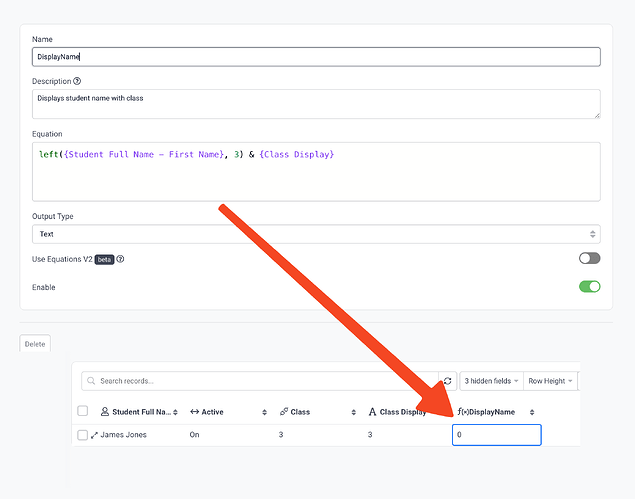Check the select-all header checkbox
Image resolution: width=635 pixels, height=499 pixels.
(83, 411)
